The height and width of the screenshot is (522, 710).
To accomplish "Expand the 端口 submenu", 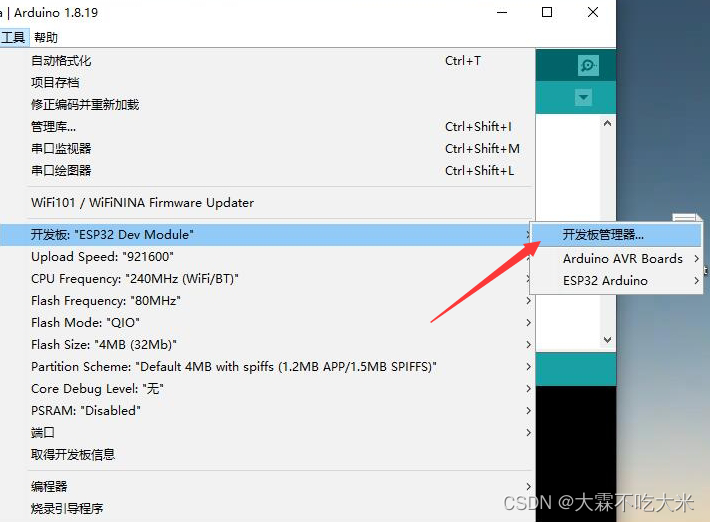I will (x=267, y=432).
